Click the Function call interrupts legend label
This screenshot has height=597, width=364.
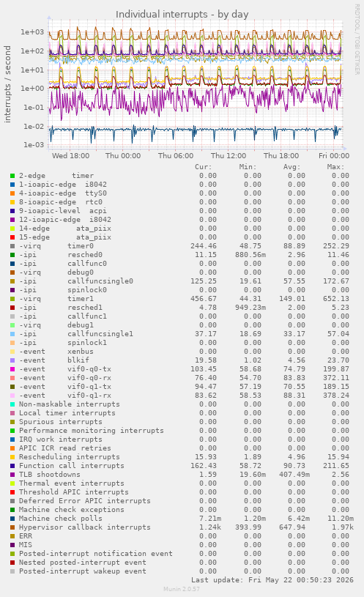click(72, 466)
